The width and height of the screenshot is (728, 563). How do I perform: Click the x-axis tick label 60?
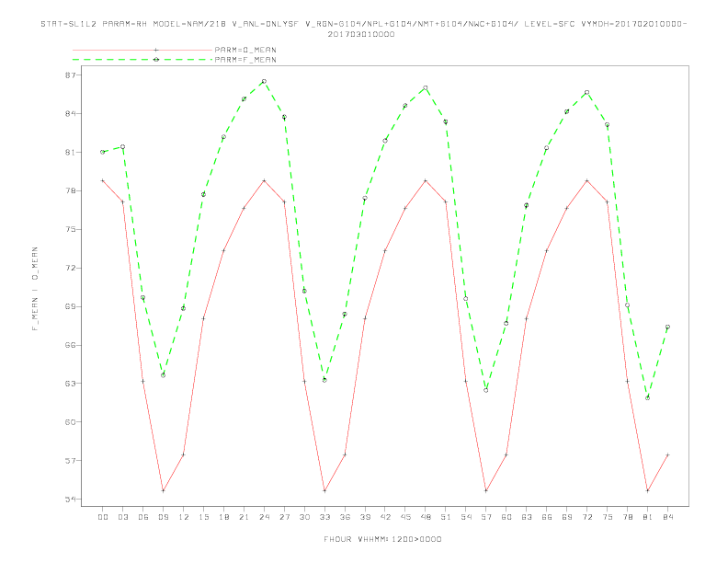click(506, 517)
